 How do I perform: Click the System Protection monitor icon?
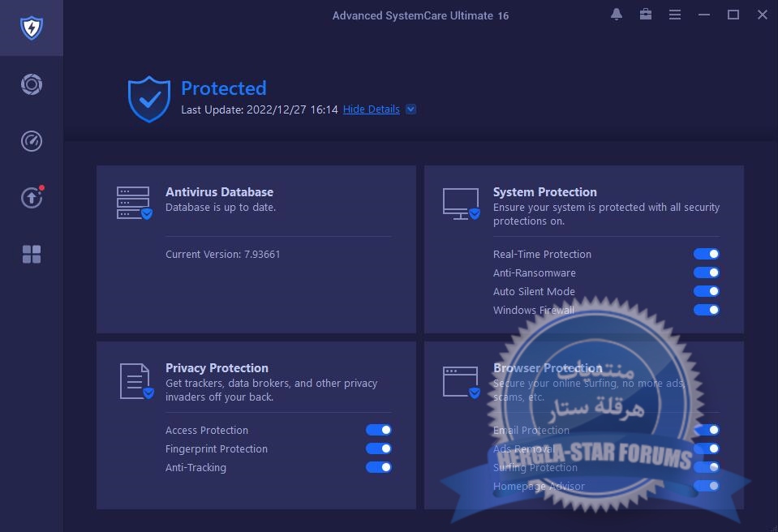pos(460,203)
